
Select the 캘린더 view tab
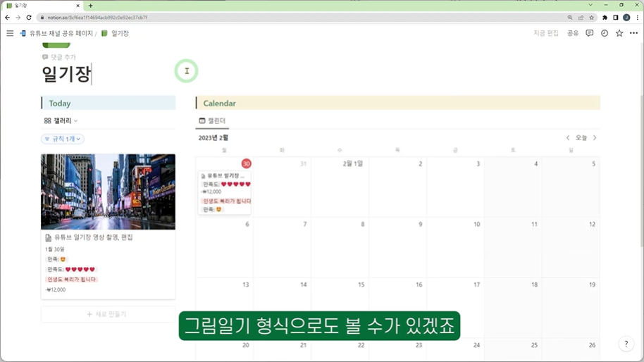pyautogui.click(x=212, y=120)
